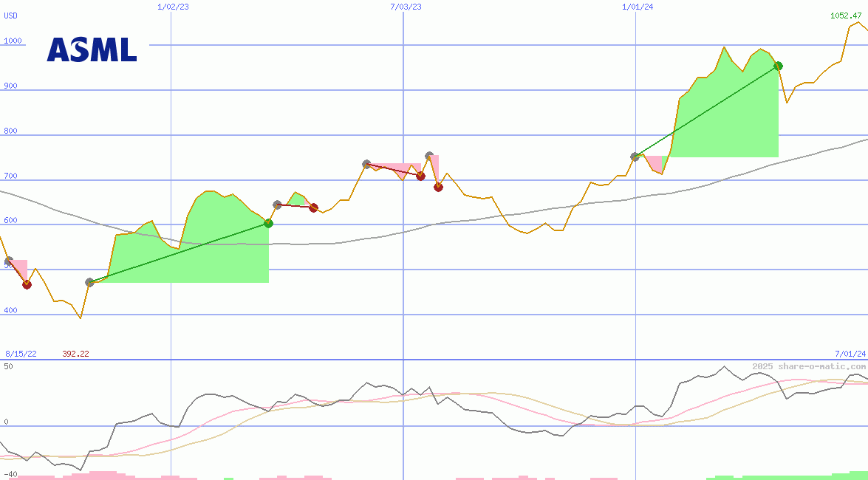Viewport: 868px width, 480px height.
Task: Select the 700 price axis label
Action: coord(10,176)
